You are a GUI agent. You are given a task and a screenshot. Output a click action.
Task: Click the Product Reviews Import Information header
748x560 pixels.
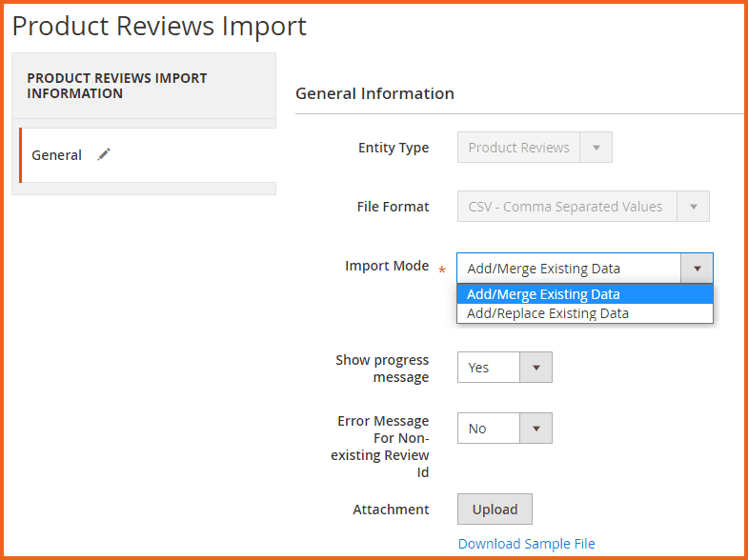(x=116, y=86)
